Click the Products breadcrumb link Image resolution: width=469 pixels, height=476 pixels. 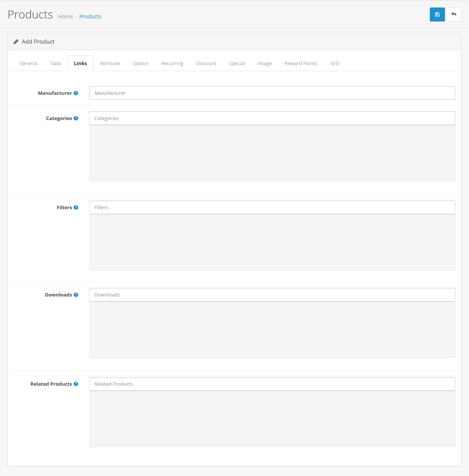click(90, 17)
